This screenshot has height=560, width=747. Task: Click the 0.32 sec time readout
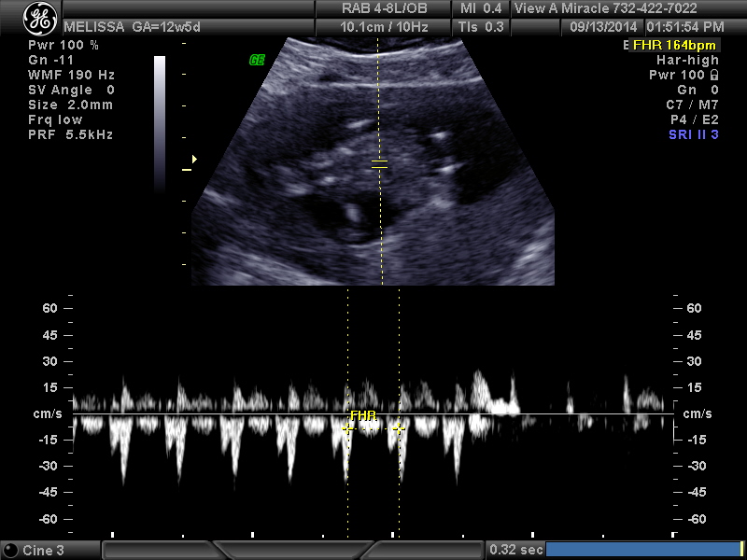[514, 551]
